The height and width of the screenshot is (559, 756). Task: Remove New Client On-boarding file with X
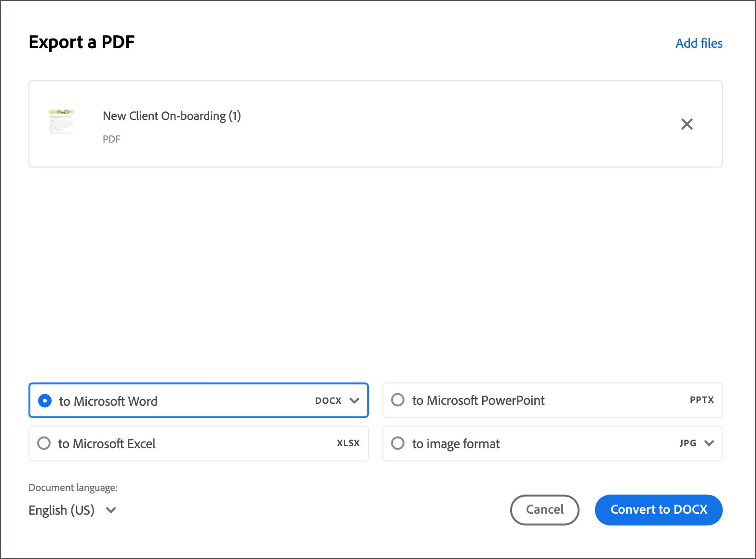coord(687,124)
